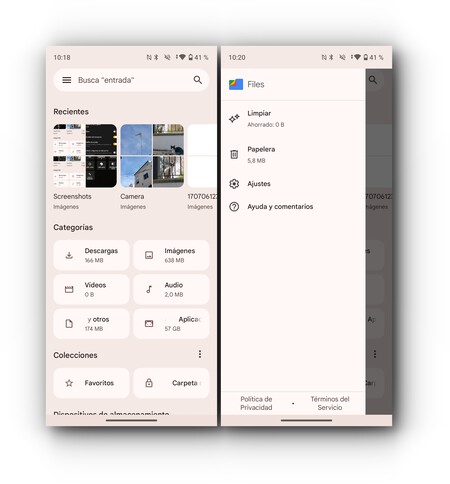The height and width of the screenshot is (484, 450).
Task: Open Ajustes from the drawer menu
Action: pos(293,184)
